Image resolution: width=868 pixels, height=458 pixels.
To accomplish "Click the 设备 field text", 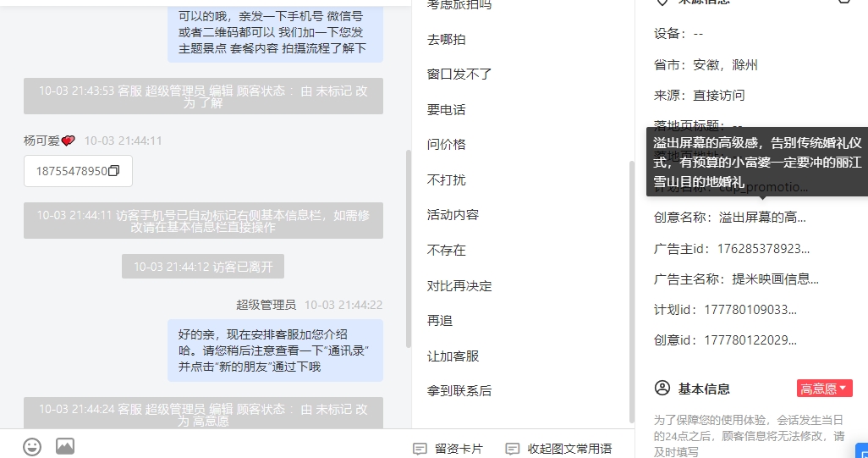I will tap(678, 34).
